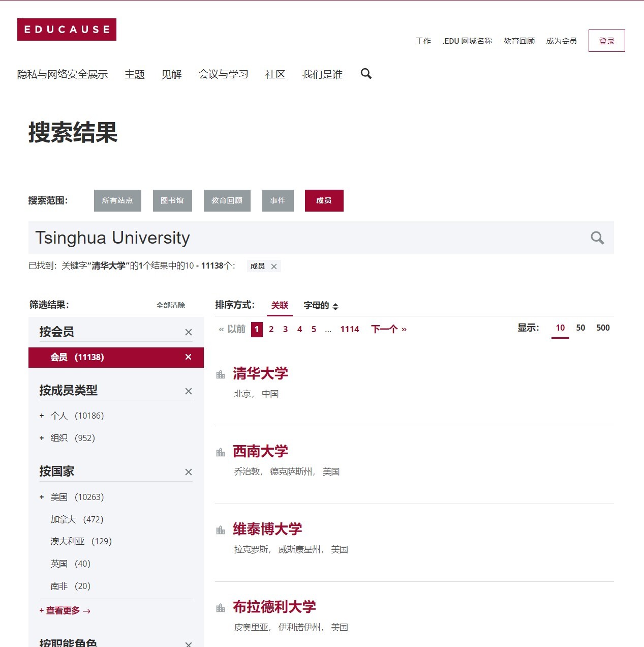644x647 pixels.
Task: Show 50 results per page
Action: point(580,328)
